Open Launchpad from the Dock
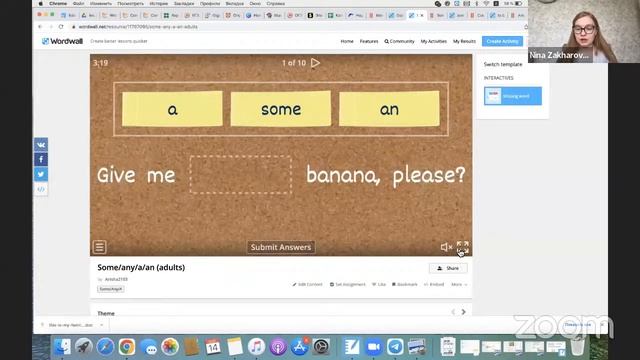Viewport: 640px width, 360px height. tap(84, 347)
